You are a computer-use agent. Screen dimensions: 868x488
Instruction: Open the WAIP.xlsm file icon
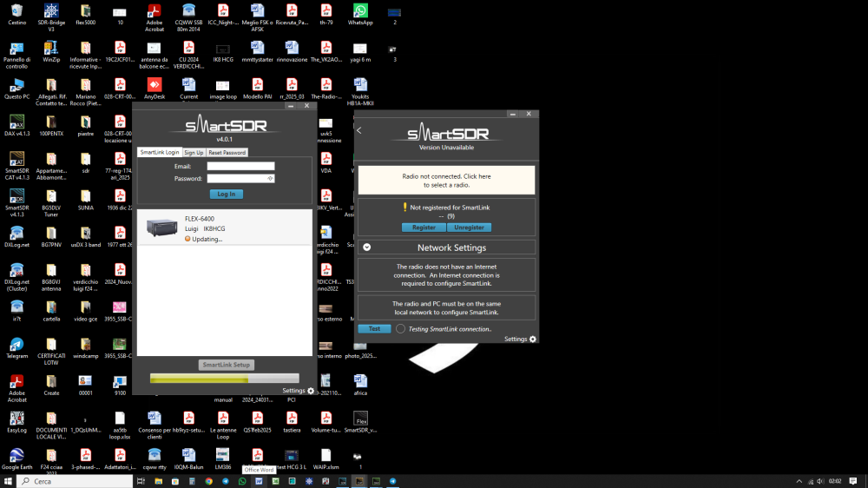(x=326, y=459)
